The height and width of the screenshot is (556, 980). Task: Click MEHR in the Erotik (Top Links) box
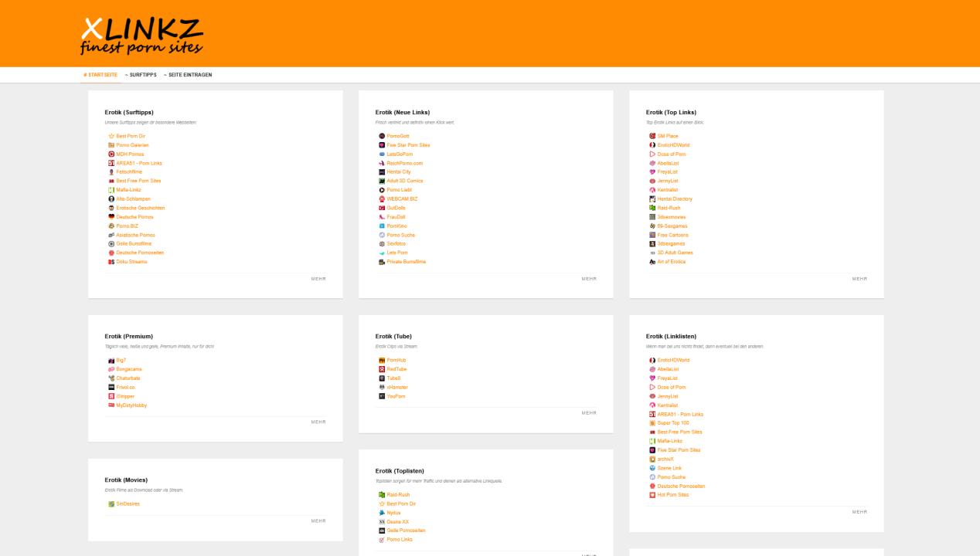(859, 279)
